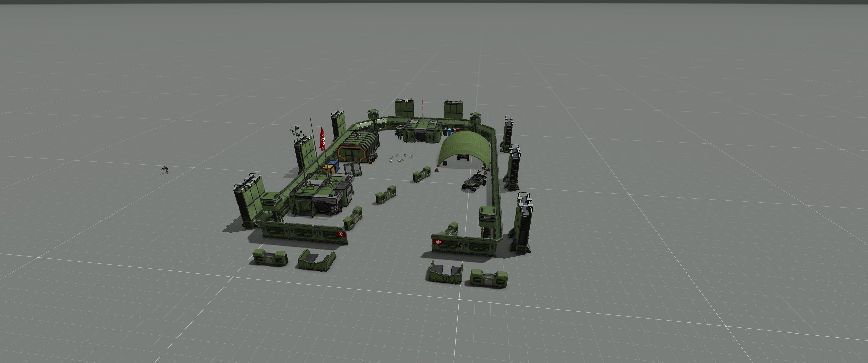868x363 pixels.
Task: Click the campfire in the courtyard
Action: [400, 160]
